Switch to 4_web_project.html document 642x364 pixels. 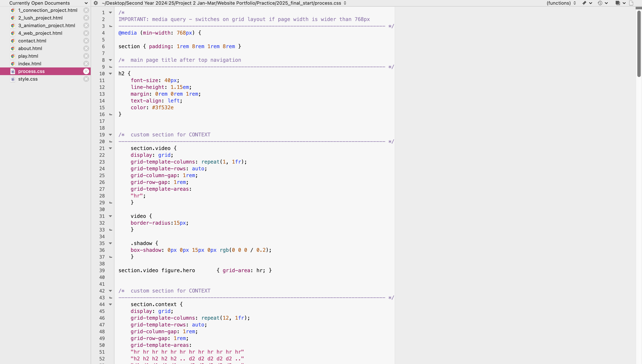(x=40, y=33)
